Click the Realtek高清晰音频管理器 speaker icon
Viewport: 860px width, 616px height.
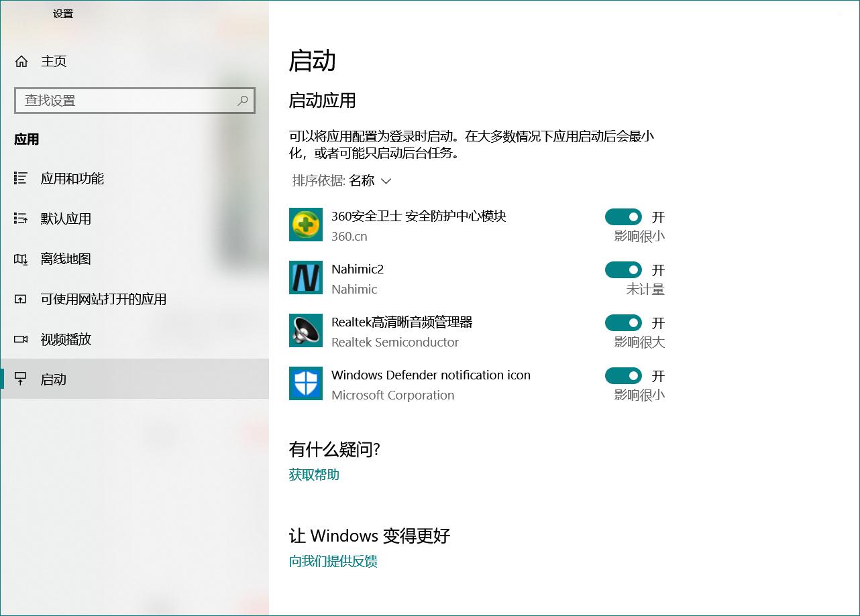pos(306,330)
